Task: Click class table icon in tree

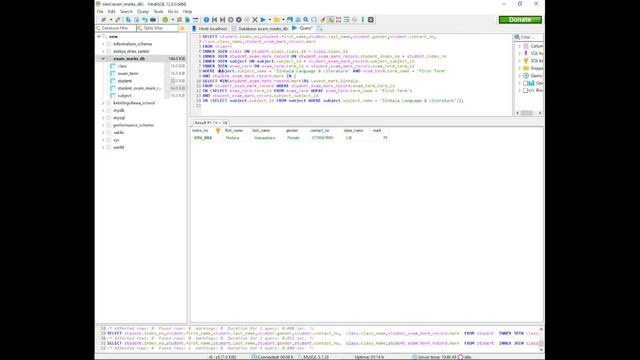Action: pyautogui.click(x=113, y=66)
